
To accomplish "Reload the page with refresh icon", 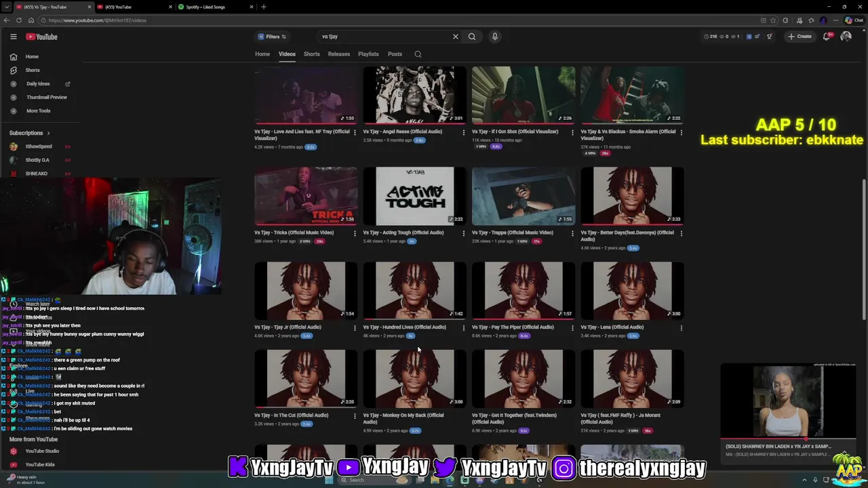I will pyautogui.click(x=19, y=20).
